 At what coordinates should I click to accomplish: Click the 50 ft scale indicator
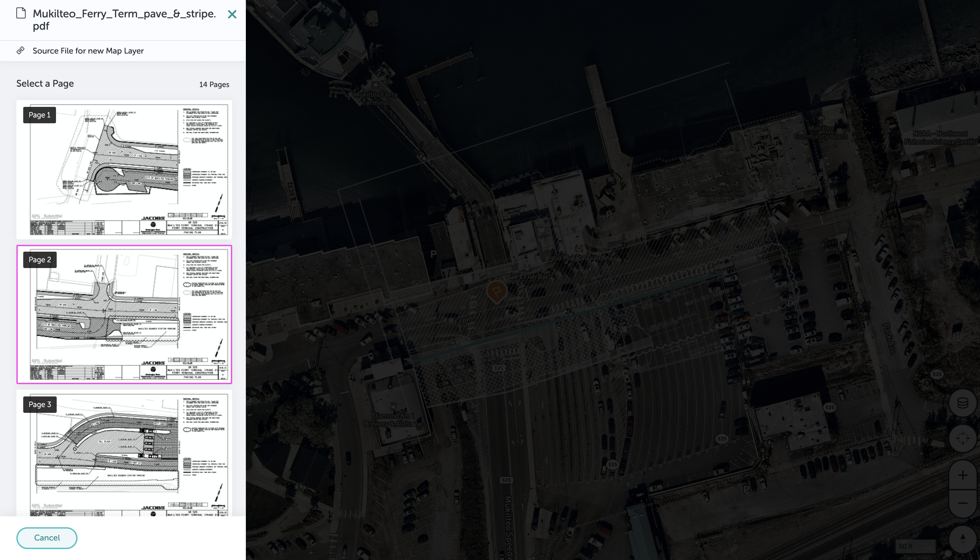[915, 546]
